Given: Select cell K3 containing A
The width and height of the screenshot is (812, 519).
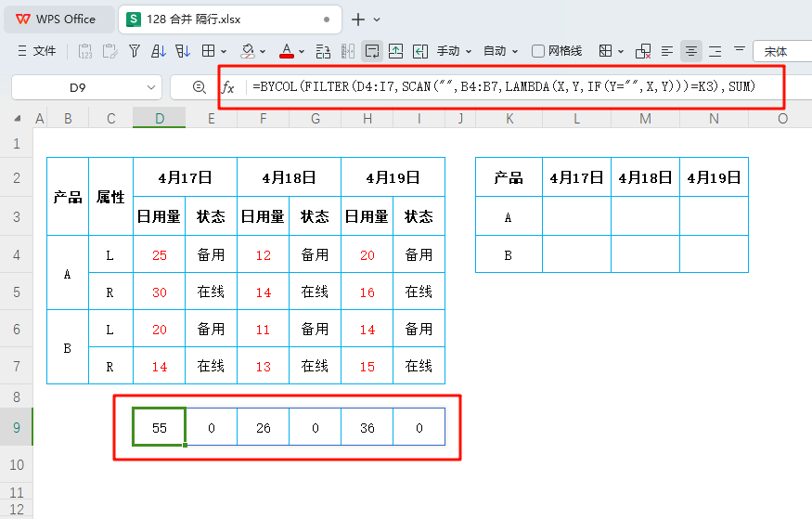Looking at the screenshot, I should pos(509,217).
